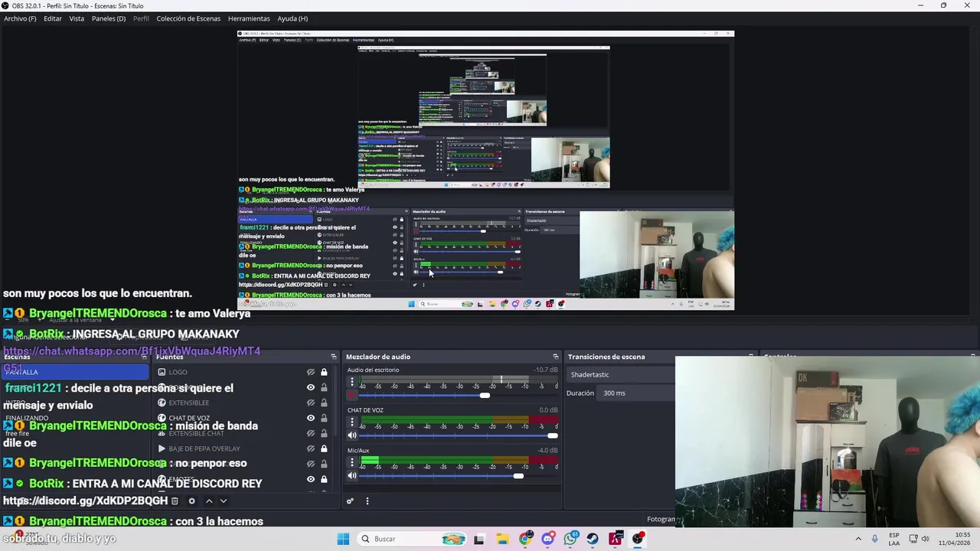
Task: Select the EXTENSIBLE CHAT text source icon
Action: pos(162,433)
